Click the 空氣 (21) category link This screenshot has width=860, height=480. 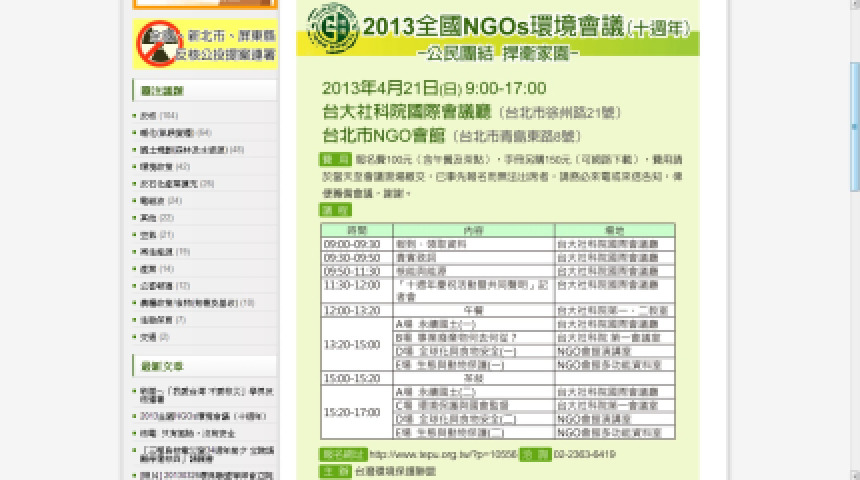click(x=148, y=234)
